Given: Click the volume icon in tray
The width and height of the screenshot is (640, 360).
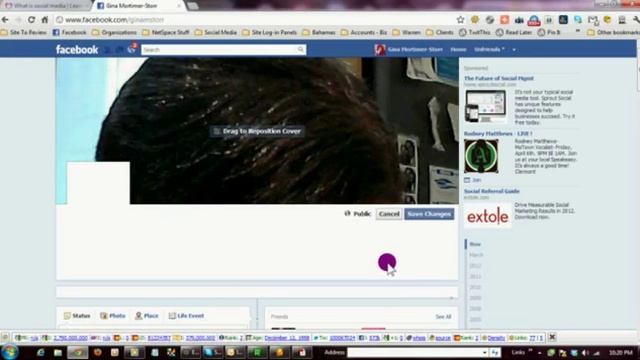Looking at the screenshot, I should pyautogui.click(x=585, y=352).
